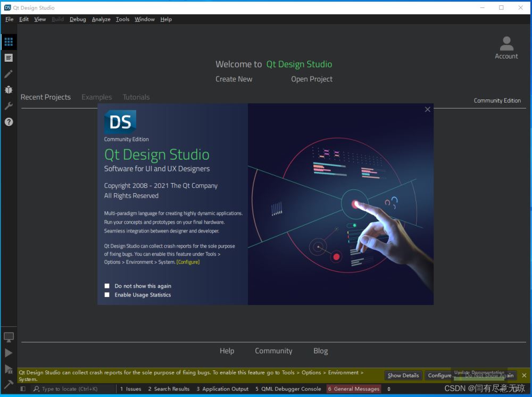Screen dimensions: 532x397
Task: Enable Usage Statistics checkbox
Action: coord(107,294)
